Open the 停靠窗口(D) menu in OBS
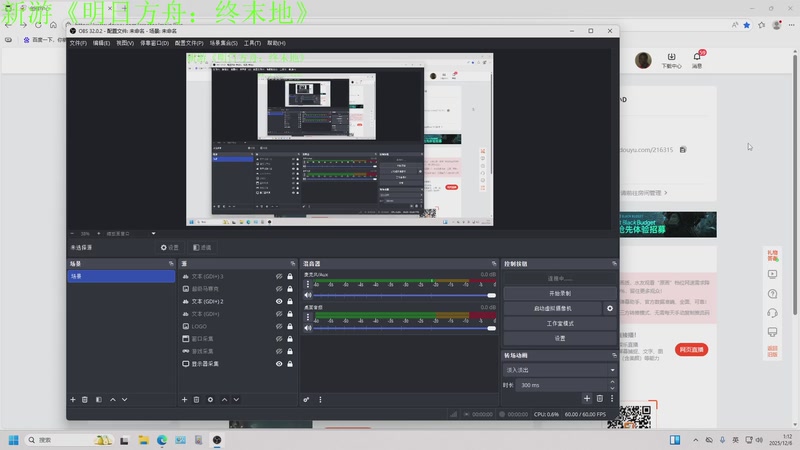 click(x=155, y=43)
